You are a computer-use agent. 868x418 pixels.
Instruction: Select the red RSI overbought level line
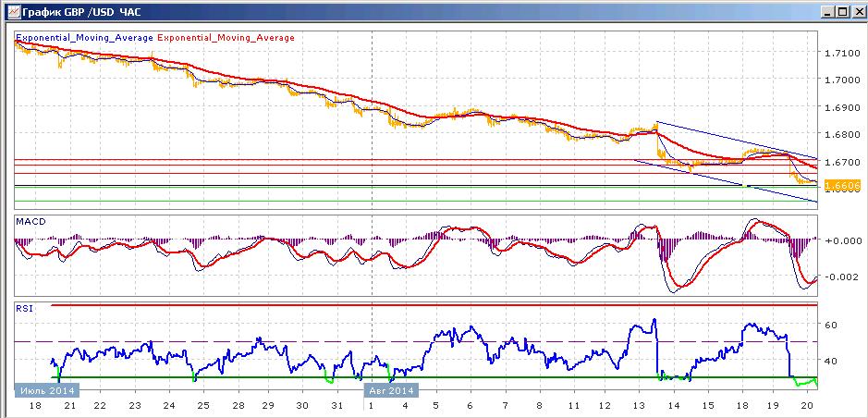pos(434,305)
